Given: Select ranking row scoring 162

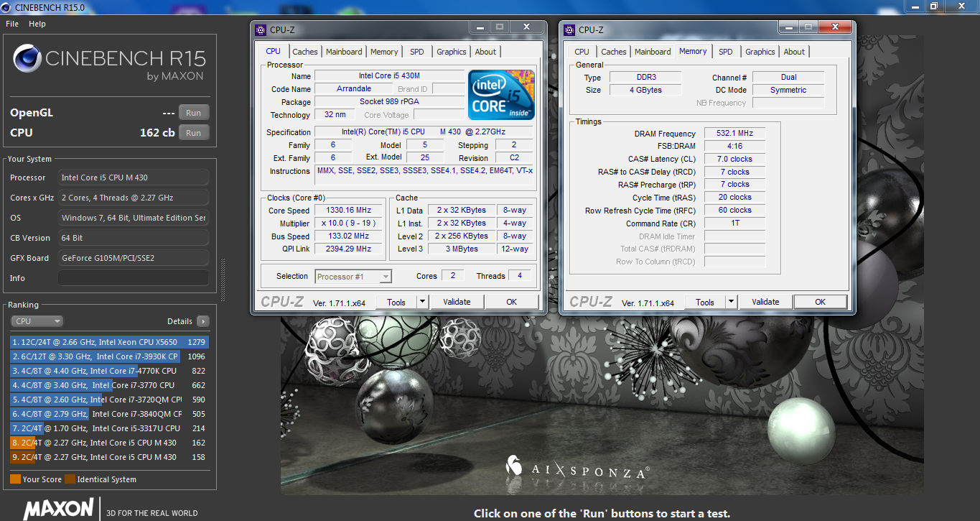Looking at the screenshot, I should click(109, 443).
